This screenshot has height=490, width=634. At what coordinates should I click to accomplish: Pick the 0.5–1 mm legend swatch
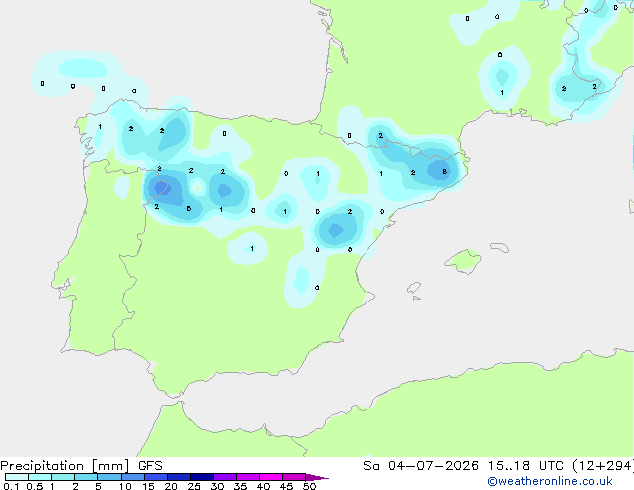click(40, 477)
